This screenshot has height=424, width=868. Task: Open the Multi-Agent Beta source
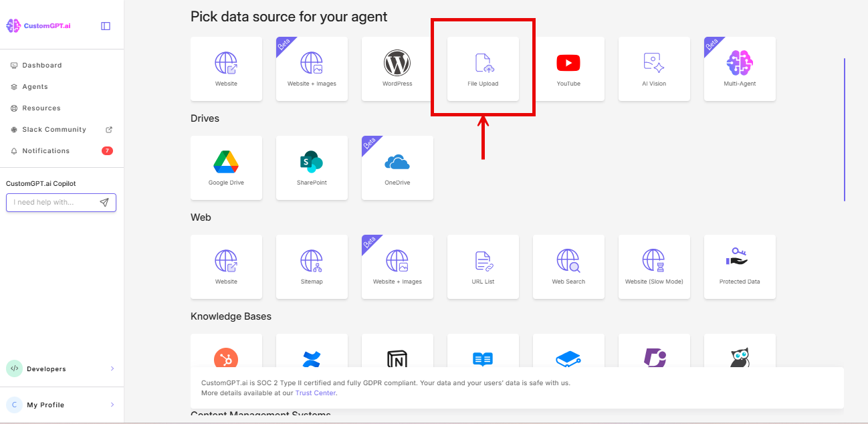coord(740,68)
